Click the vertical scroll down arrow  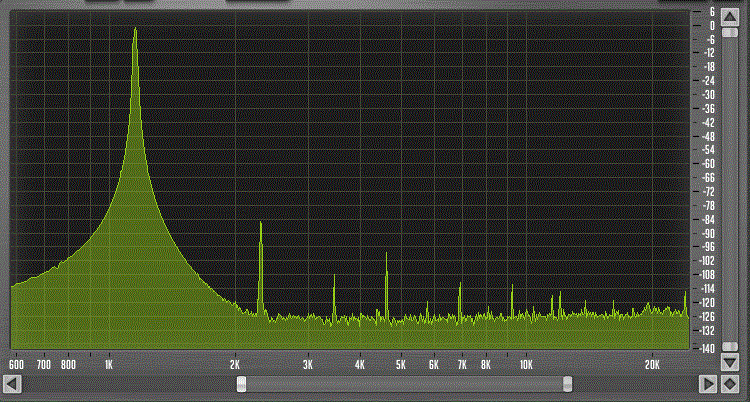pos(730,362)
